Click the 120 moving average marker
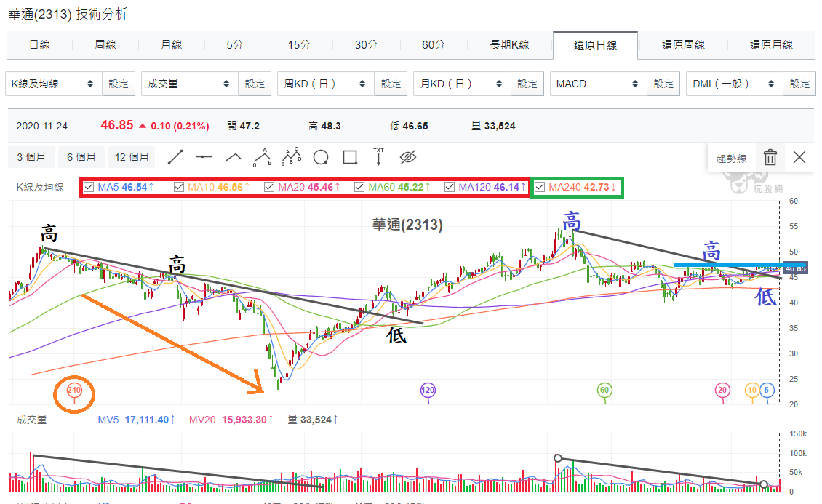The height and width of the screenshot is (504, 822). 428,390
